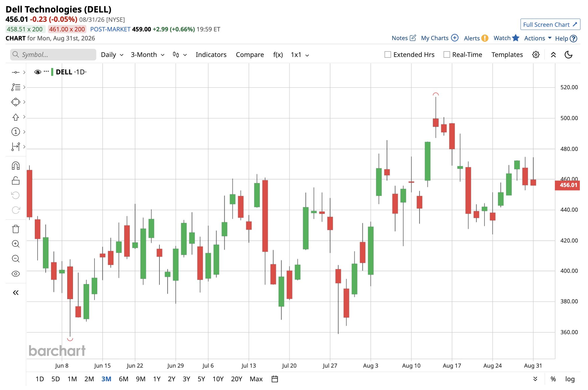588x390 pixels.
Task: Toggle the lock drawings padlock icon
Action: pos(16,181)
